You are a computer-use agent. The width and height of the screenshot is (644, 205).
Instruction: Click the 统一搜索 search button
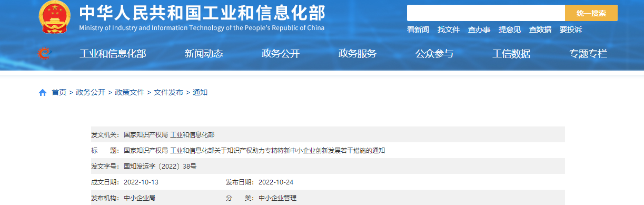pyautogui.click(x=591, y=13)
